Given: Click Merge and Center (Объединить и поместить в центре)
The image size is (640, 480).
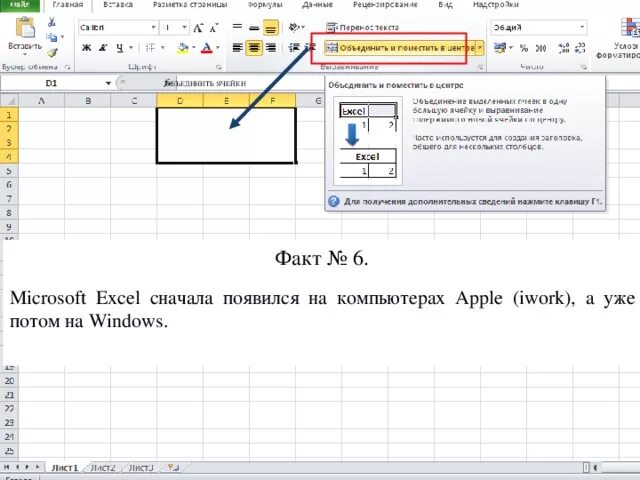Looking at the screenshot, I should 400,48.
